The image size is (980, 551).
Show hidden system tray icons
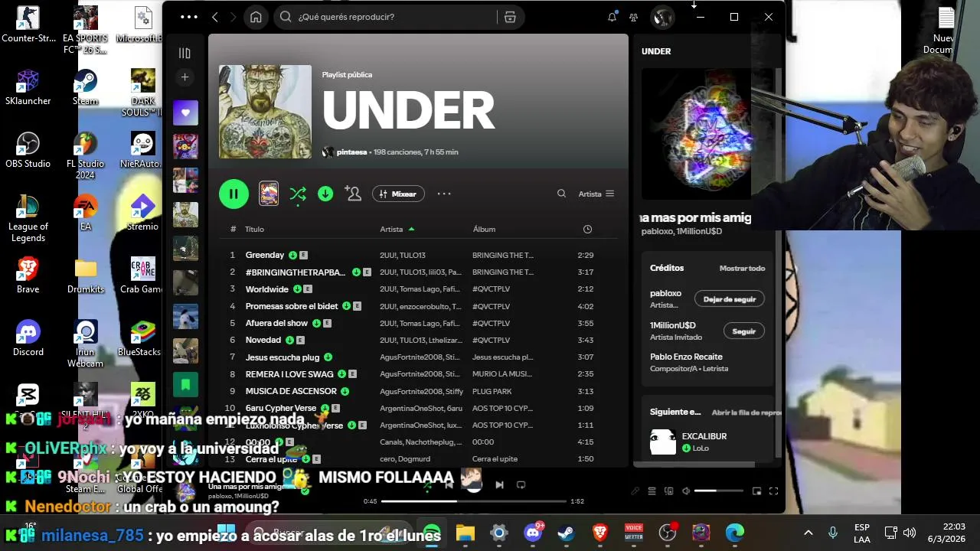(x=808, y=533)
